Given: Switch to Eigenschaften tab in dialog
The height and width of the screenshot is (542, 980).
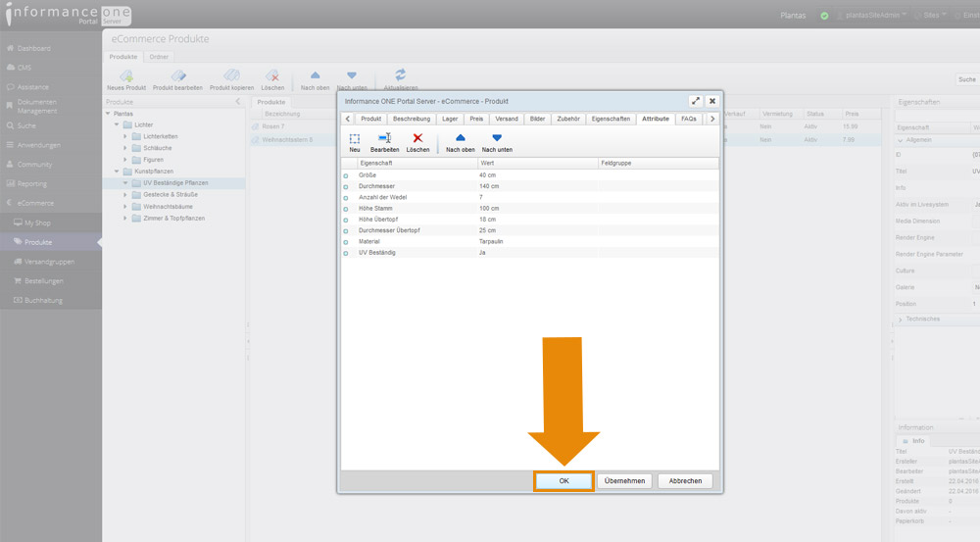Looking at the screenshot, I should pos(611,119).
